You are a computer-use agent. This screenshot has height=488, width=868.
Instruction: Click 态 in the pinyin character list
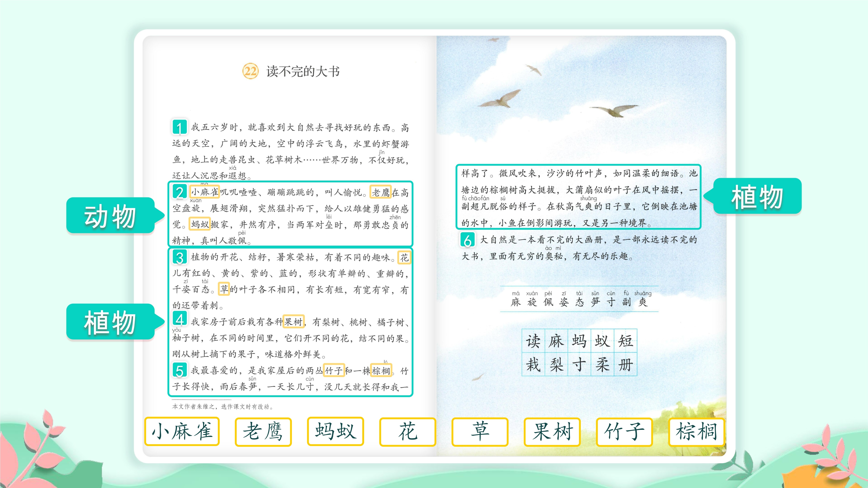(x=580, y=302)
